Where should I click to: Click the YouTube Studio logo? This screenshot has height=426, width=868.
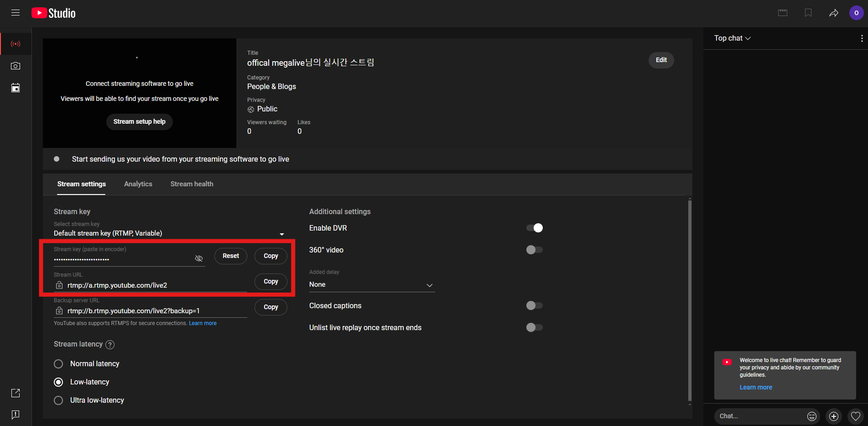click(53, 13)
